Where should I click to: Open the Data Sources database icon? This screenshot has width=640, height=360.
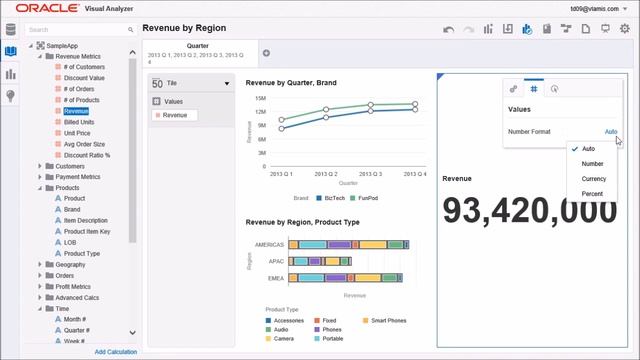[11, 29]
